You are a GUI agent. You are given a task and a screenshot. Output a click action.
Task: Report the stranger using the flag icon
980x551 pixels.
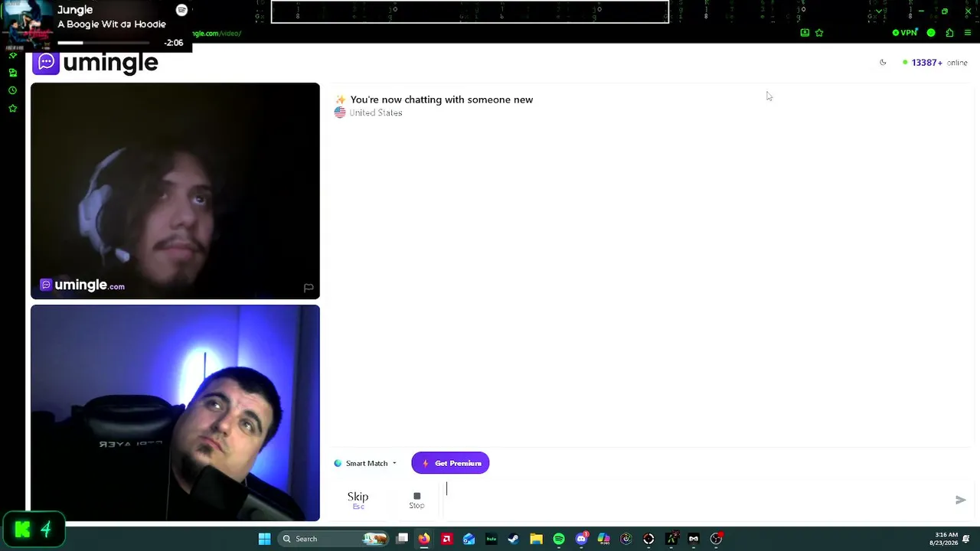(x=309, y=288)
